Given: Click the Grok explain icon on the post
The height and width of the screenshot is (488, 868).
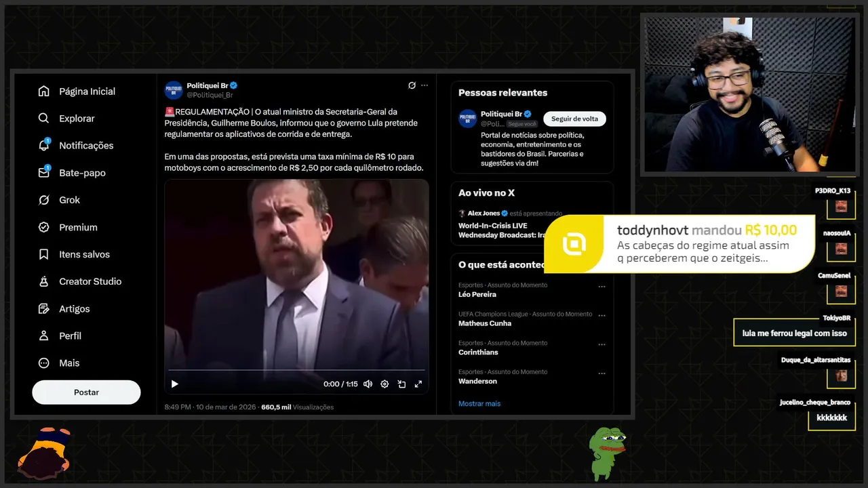Looking at the screenshot, I should 412,85.
